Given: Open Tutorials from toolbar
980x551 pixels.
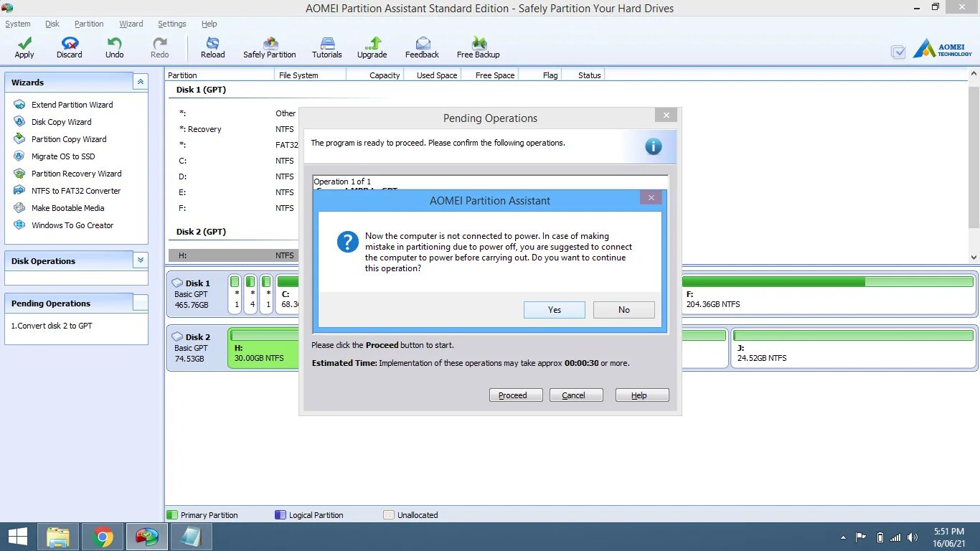Looking at the screenshot, I should point(327,48).
